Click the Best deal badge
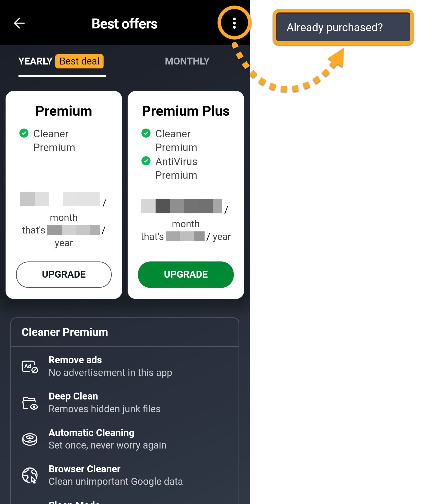 coord(80,61)
